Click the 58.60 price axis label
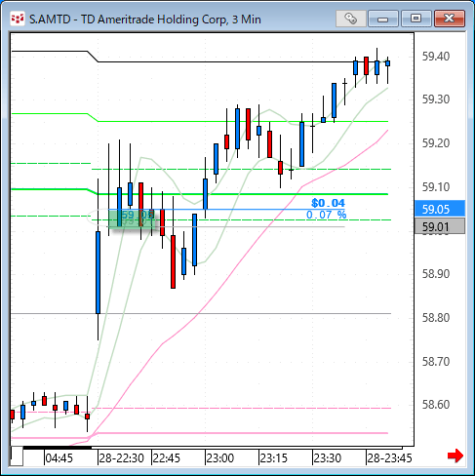The height and width of the screenshot is (476, 475). point(436,405)
